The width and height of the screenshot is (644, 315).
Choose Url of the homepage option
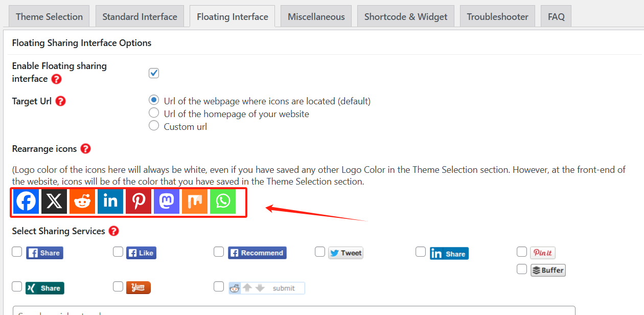click(x=154, y=113)
